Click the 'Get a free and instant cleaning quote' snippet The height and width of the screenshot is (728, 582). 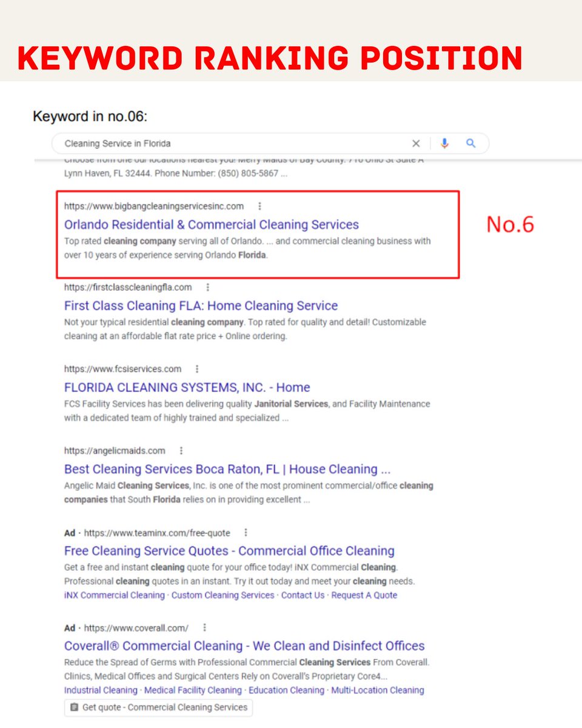(x=239, y=575)
